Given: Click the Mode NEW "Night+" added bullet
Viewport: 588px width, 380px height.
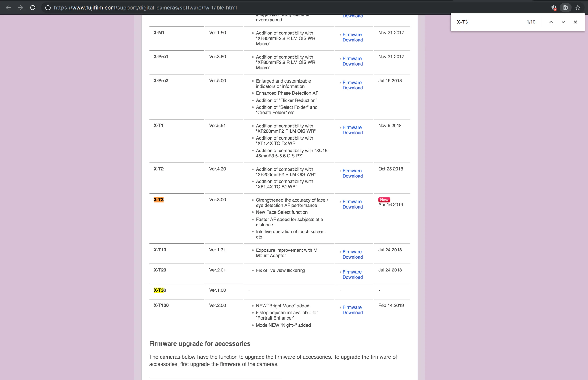Looking at the screenshot, I should 283,326.
